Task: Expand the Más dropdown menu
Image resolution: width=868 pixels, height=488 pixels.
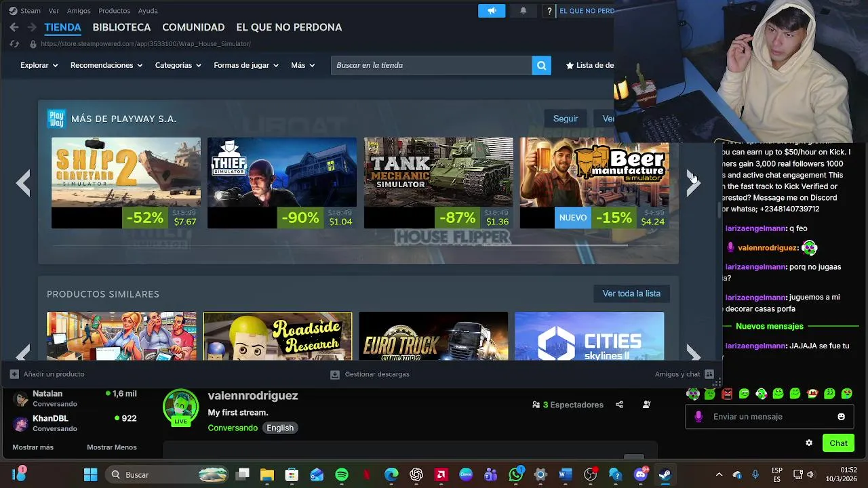Action: (x=303, y=65)
